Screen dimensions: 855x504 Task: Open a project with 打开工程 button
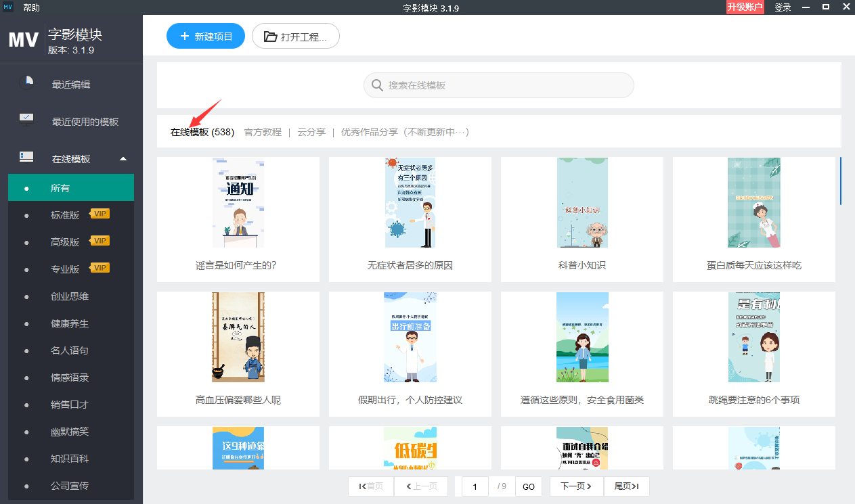(x=296, y=37)
